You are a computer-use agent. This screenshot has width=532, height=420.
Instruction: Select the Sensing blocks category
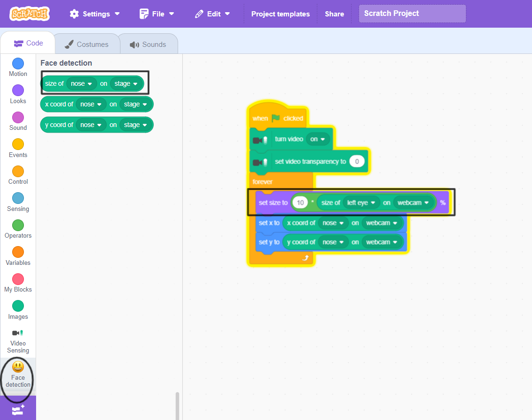[17, 202]
